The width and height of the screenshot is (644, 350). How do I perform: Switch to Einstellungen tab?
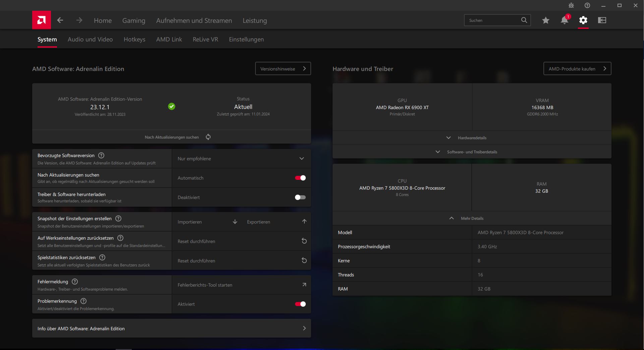pyautogui.click(x=246, y=39)
